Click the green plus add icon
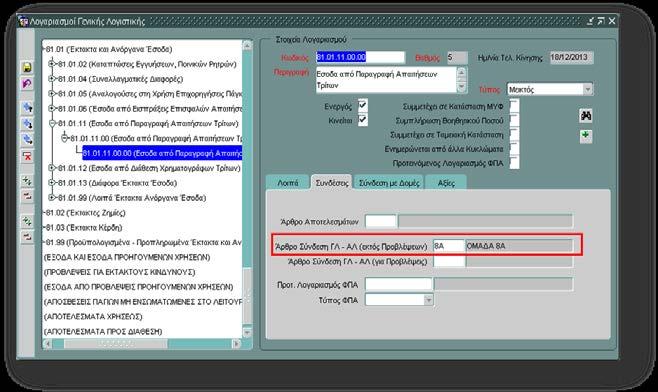The height and width of the screenshot is (392, 658). coord(586,136)
